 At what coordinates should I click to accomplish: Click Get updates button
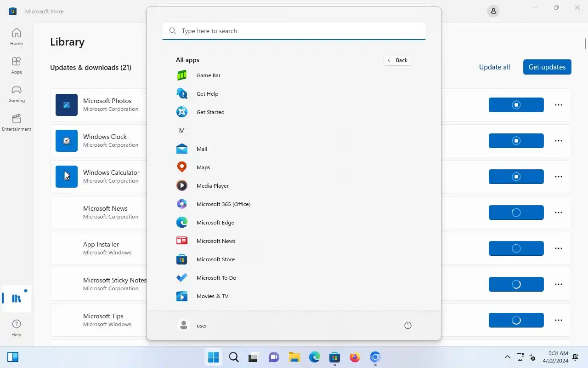point(547,67)
